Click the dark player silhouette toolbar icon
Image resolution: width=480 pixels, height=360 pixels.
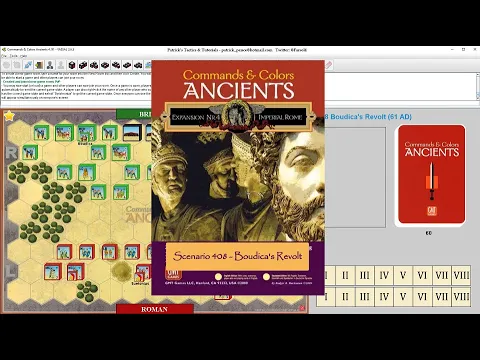coord(50,65)
